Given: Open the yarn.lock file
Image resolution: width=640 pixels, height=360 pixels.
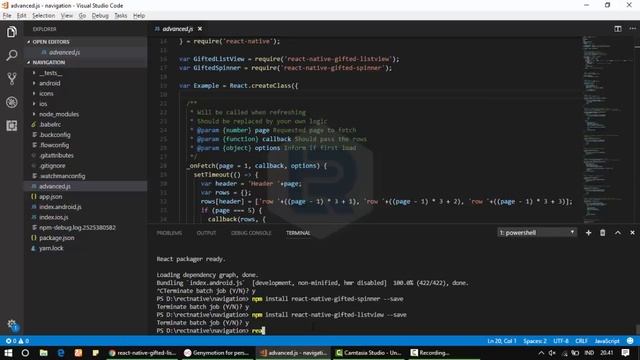Looking at the screenshot, I should point(51,248).
